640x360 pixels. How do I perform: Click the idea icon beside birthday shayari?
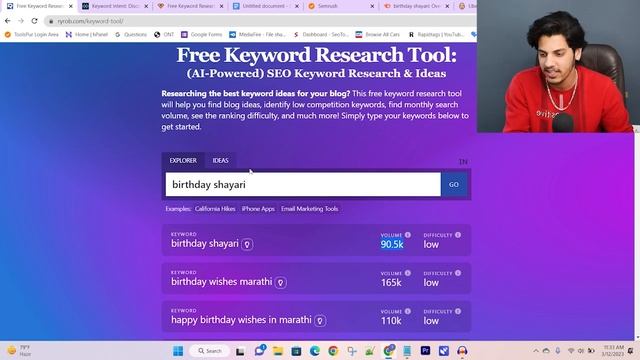point(247,244)
